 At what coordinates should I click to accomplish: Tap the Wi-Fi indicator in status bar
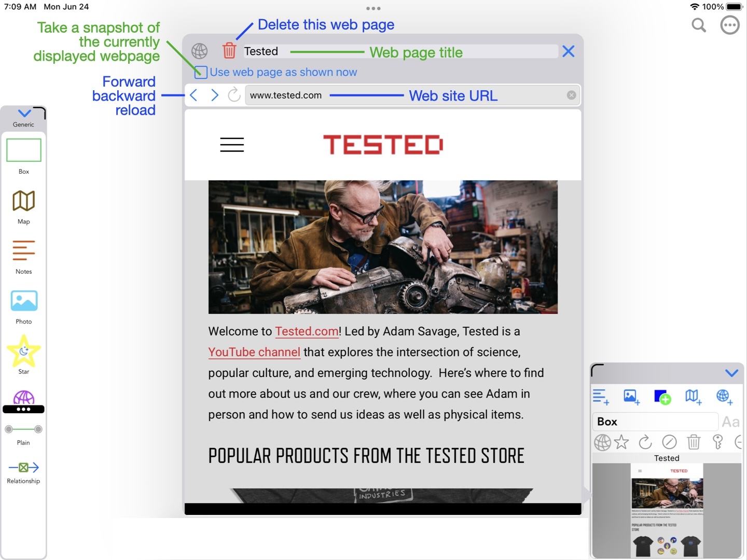click(695, 7)
